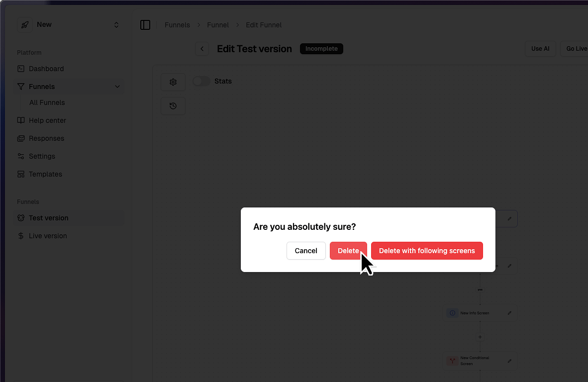The height and width of the screenshot is (382, 588).
Task: Click the Help center book icon
Action: pyautogui.click(x=21, y=120)
